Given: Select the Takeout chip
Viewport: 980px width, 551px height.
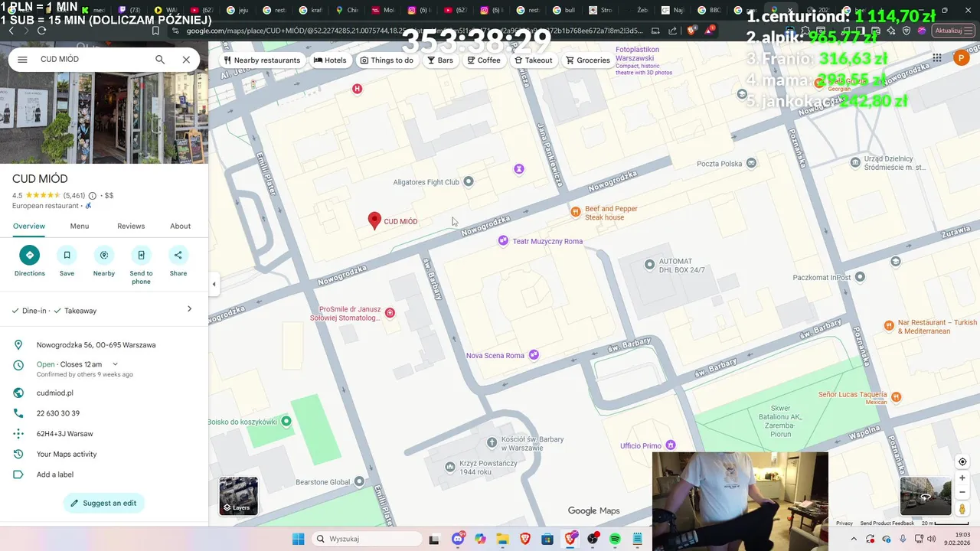Looking at the screenshot, I should pos(534,60).
